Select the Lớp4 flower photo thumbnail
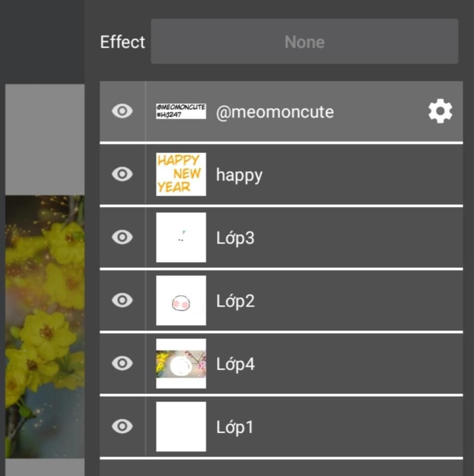474x476 pixels. click(x=181, y=363)
